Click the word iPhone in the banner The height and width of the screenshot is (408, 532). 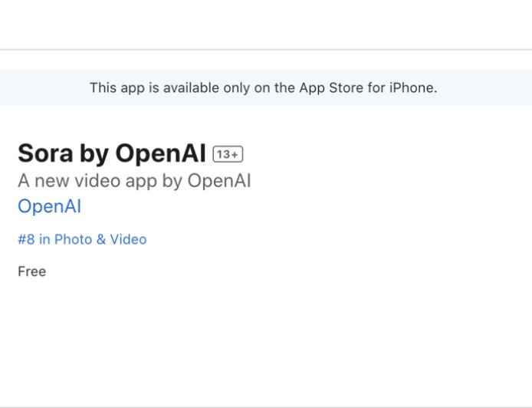tap(412, 87)
